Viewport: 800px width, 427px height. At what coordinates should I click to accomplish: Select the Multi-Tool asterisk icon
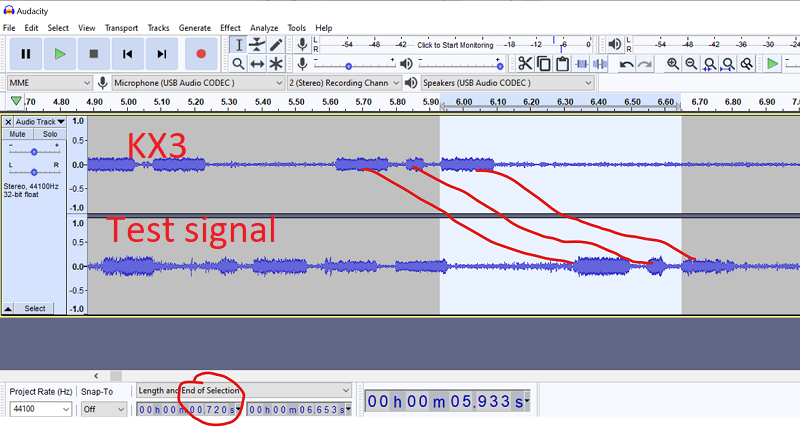[276, 64]
